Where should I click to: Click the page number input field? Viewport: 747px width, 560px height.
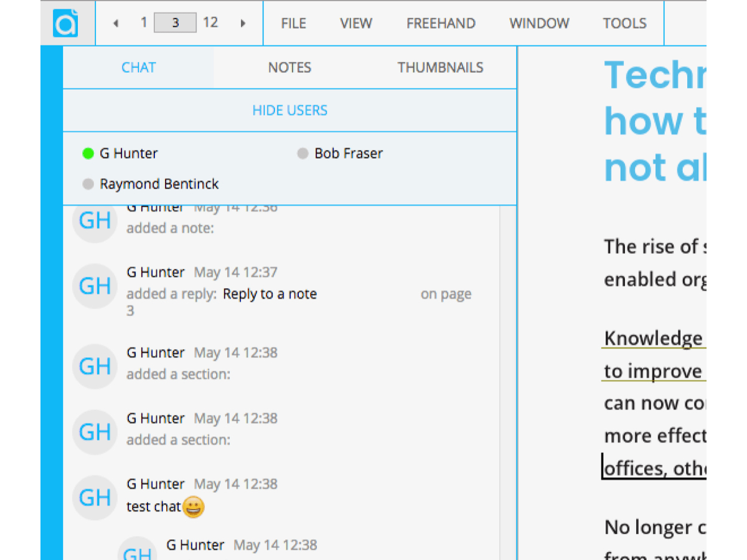click(x=176, y=23)
